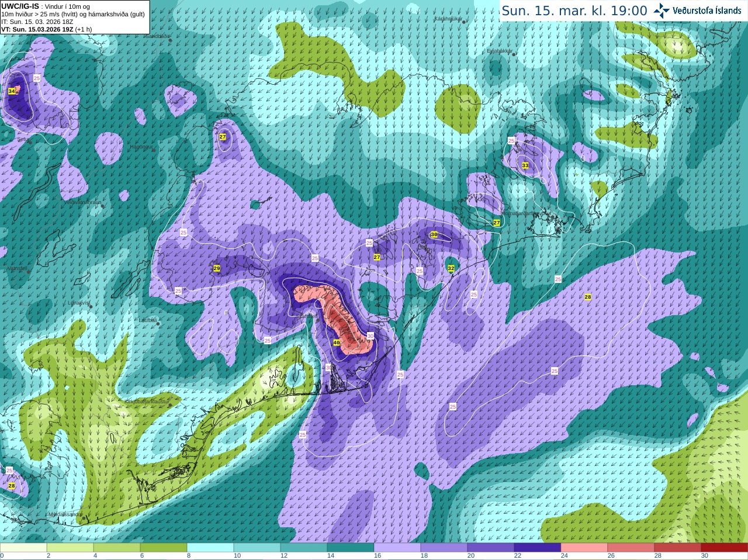The height and width of the screenshot is (560, 748).
Task: Click the Veðurstofa Íslands logo text
Action: [707, 11]
